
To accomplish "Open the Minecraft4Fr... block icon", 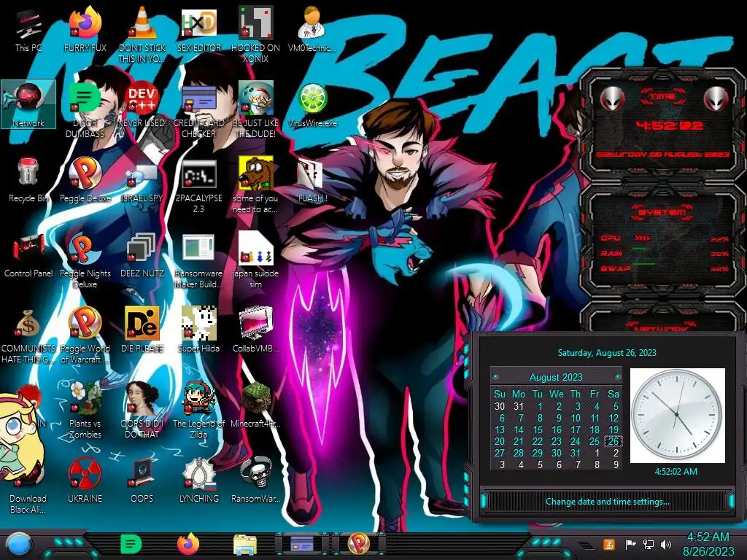I will pos(256,405).
